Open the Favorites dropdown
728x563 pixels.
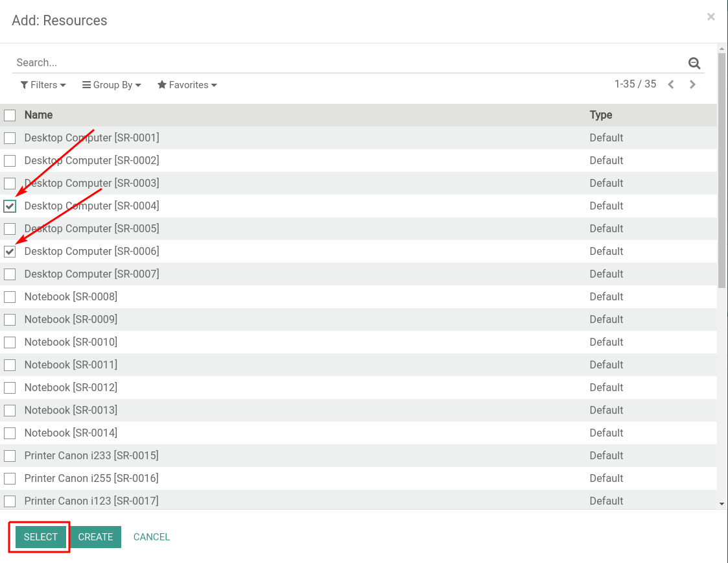(x=187, y=85)
